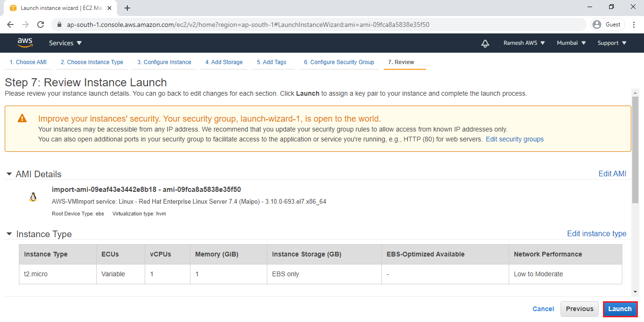Click Edit instance type link

coord(597,234)
